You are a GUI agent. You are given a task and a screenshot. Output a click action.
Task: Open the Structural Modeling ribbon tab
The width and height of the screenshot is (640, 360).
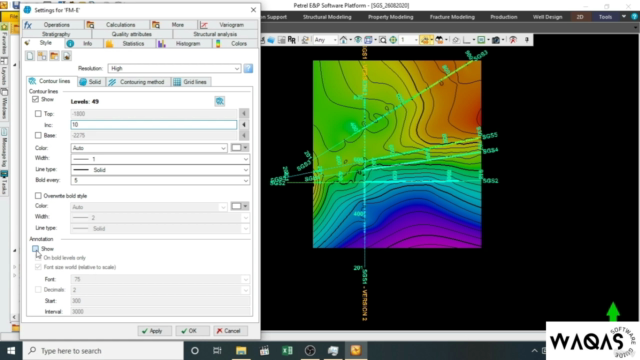327,17
